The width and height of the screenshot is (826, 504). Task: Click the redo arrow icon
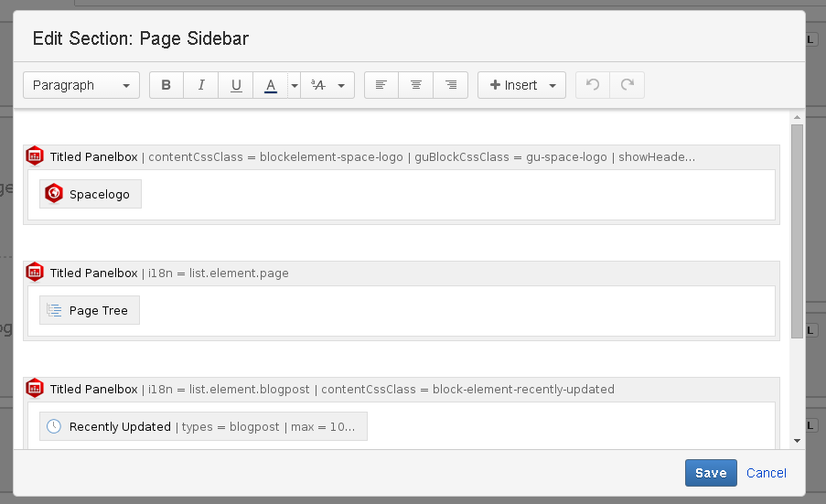click(x=628, y=85)
